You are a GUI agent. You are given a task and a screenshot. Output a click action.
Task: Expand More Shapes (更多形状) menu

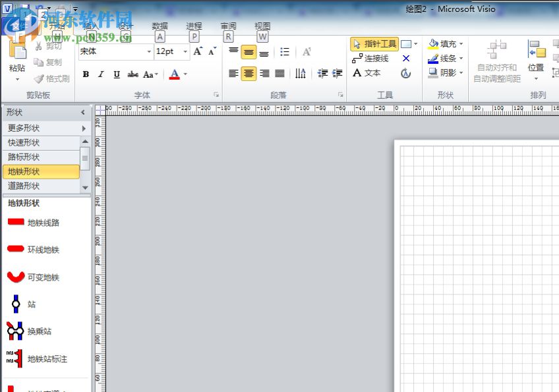[47, 128]
